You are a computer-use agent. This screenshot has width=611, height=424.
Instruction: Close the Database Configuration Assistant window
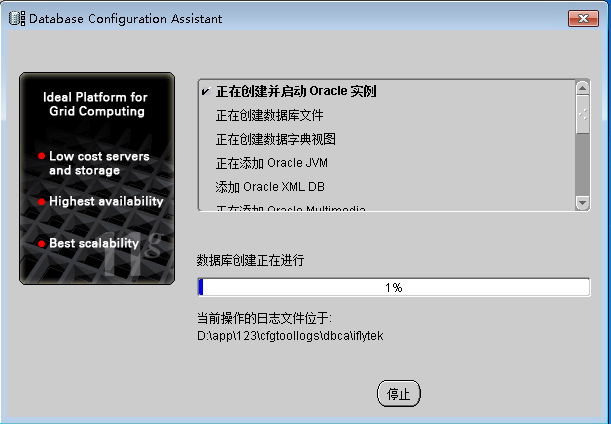coord(583,18)
